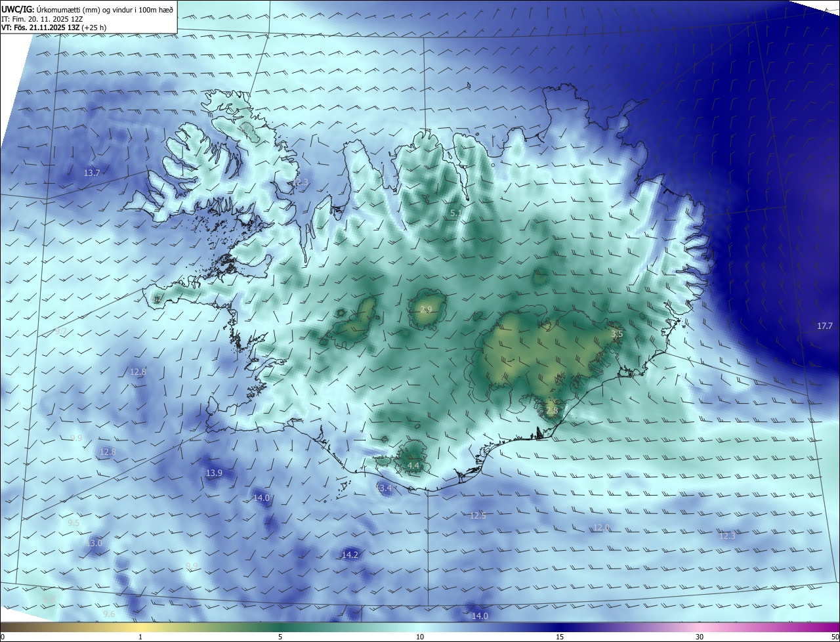Click the 2.9 value on Hofsjökull glacier

pyautogui.click(x=425, y=310)
